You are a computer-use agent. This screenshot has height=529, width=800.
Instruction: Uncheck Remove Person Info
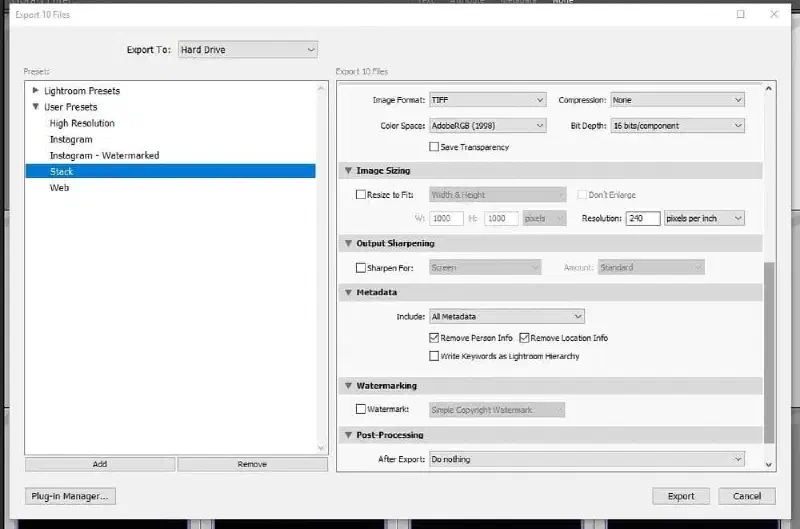click(x=434, y=338)
